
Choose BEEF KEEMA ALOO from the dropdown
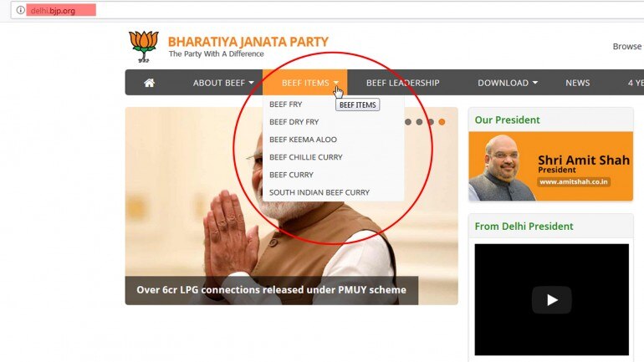(x=303, y=140)
